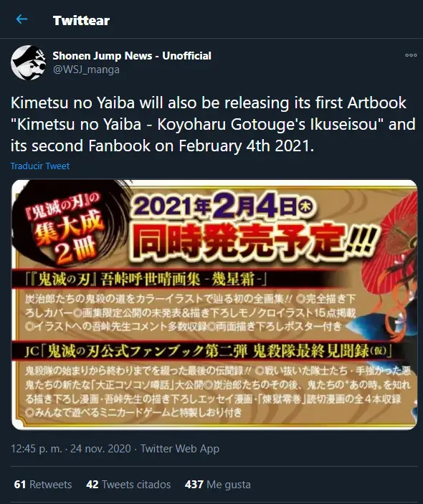This screenshot has height=504, width=423.
Task: Open the tweet's three-dot options menu
Action: (411, 55)
